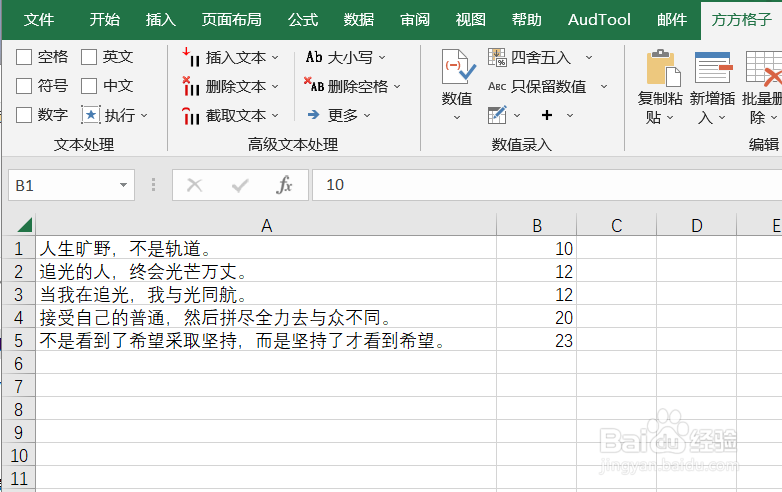Select cell with 当我在追光，我与光同航。
This screenshot has width=782, height=492.
pos(266,294)
